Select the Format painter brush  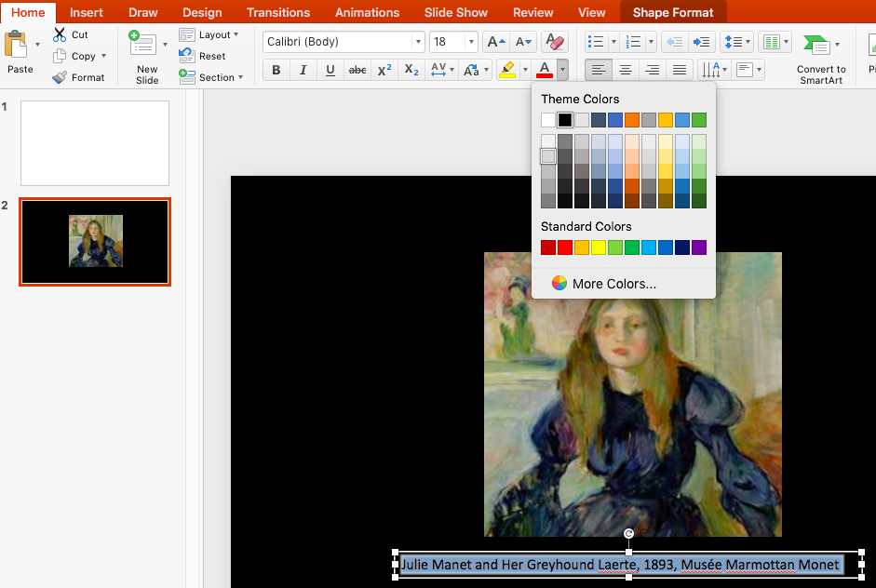pyautogui.click(x=60, y=77)
